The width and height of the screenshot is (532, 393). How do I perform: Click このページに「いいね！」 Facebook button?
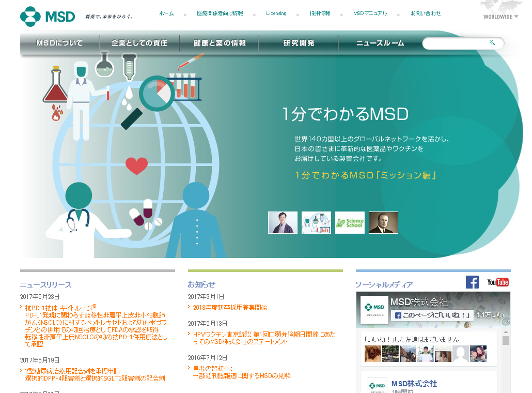(432, 315)
